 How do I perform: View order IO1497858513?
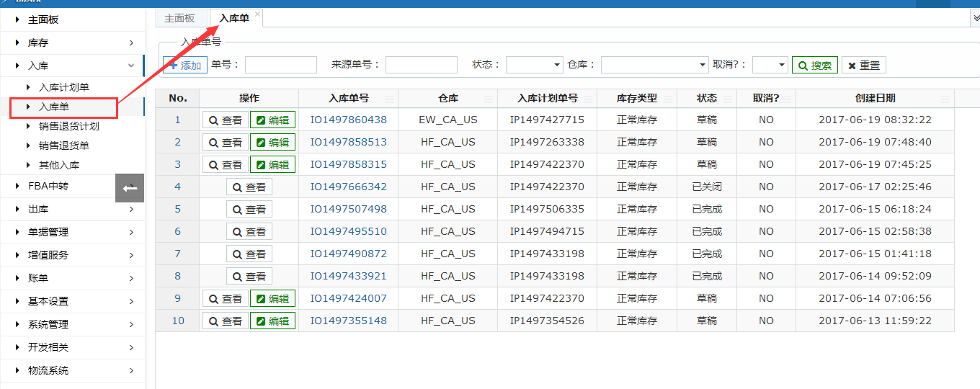(x=226, y=142)
